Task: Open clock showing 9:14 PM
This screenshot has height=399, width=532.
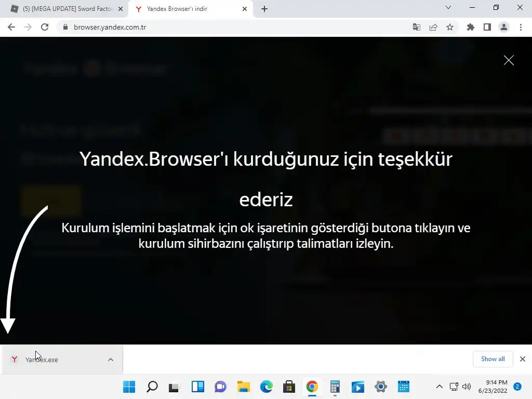Action: tap(493, 387)
